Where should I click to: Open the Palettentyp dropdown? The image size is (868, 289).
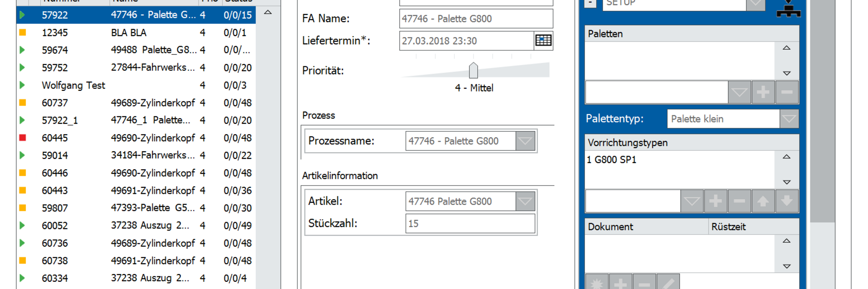click(789, 119)
